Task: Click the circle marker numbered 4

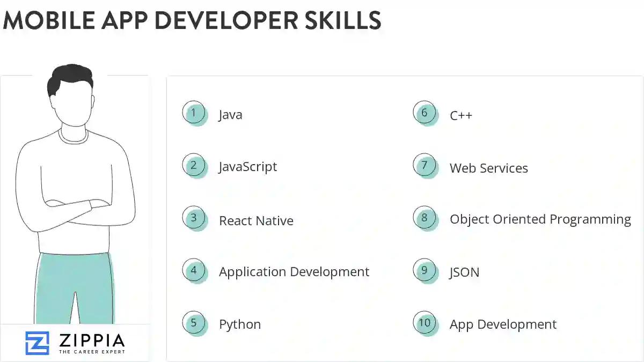Action: 194,271
